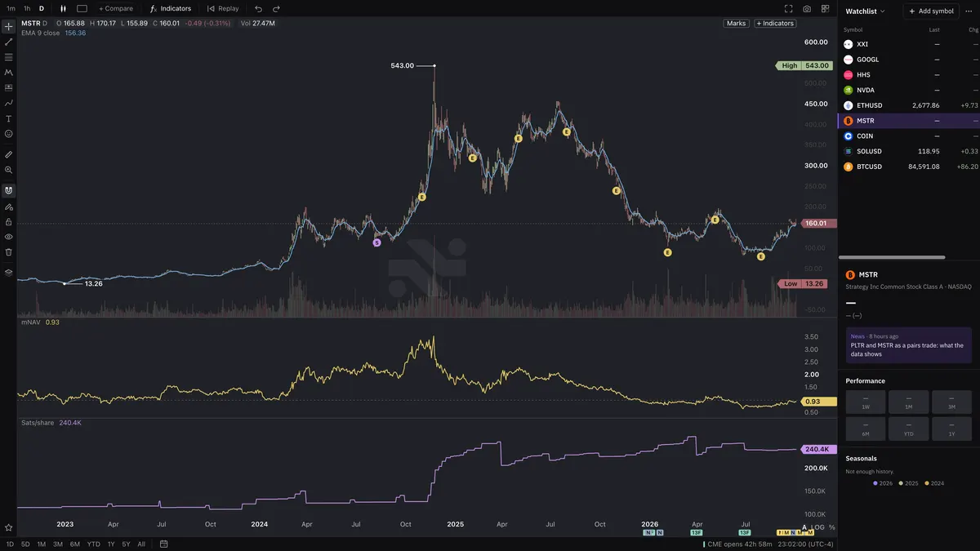The height and width of the screenshot is (551, 980).
Task: Select XXI in the watchlist
Action: coord(909,44)
